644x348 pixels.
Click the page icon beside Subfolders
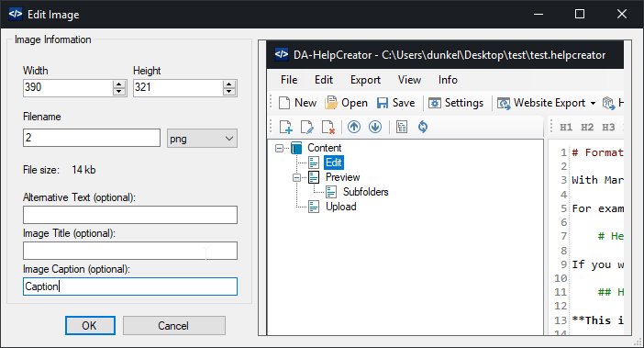coord(331,192)
